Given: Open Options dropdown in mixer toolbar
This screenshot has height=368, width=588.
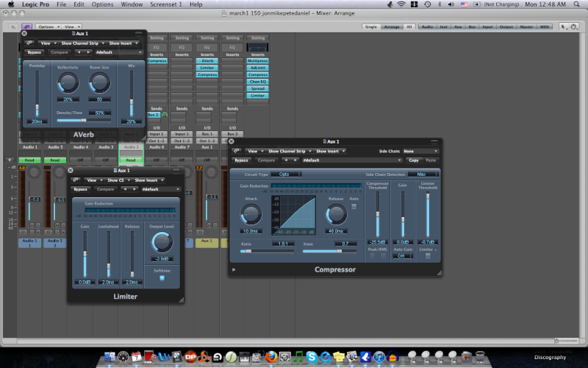Looking at the screenshot, I should click(x=49, y=26).
